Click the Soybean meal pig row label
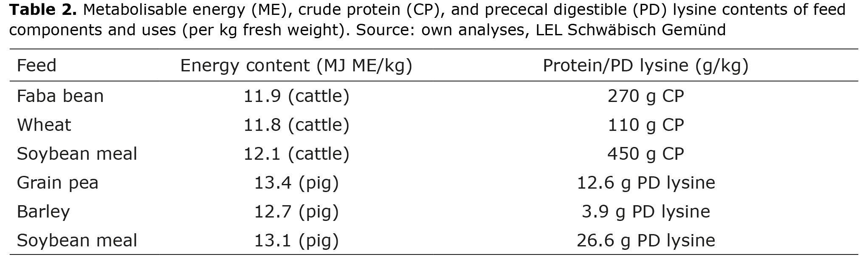 point(77,240)
